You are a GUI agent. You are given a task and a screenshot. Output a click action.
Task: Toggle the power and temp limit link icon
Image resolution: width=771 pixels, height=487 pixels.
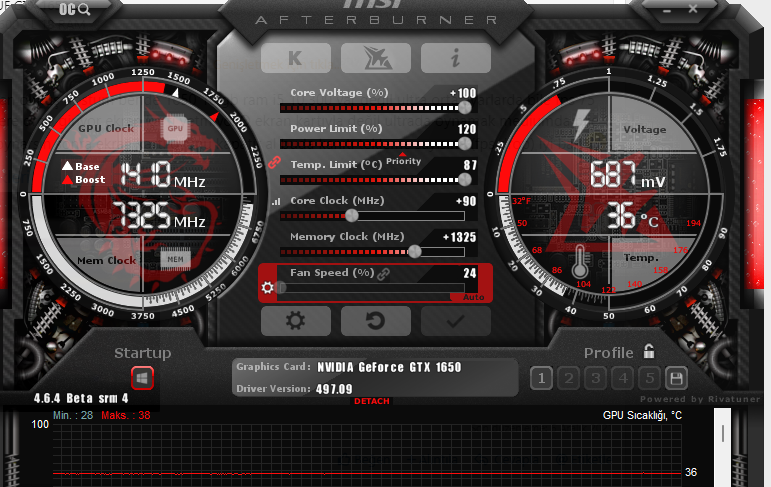(x=274, y=162)
